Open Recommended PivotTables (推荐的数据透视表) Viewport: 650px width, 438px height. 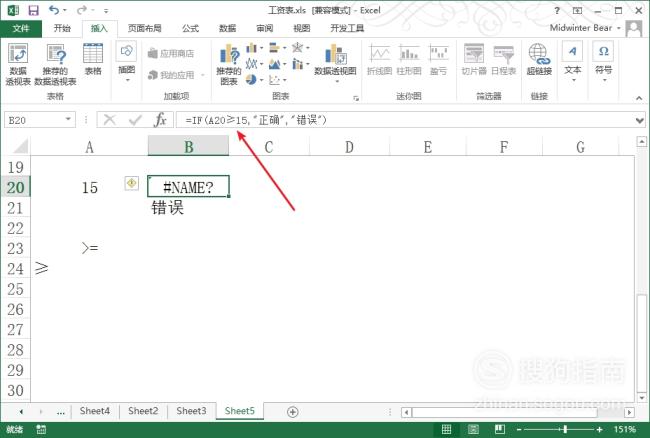pyautogui.click(x=55, y=63)
